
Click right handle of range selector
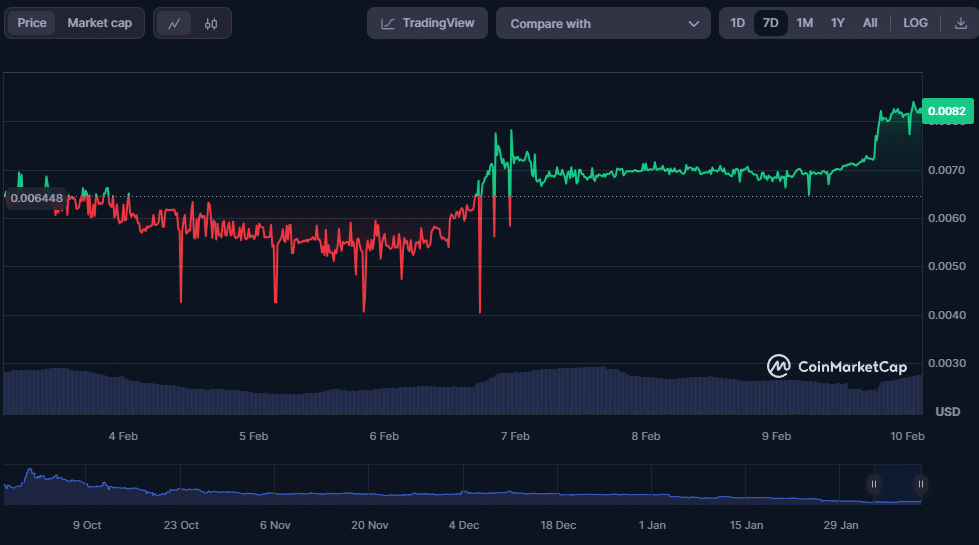(920, 484)
